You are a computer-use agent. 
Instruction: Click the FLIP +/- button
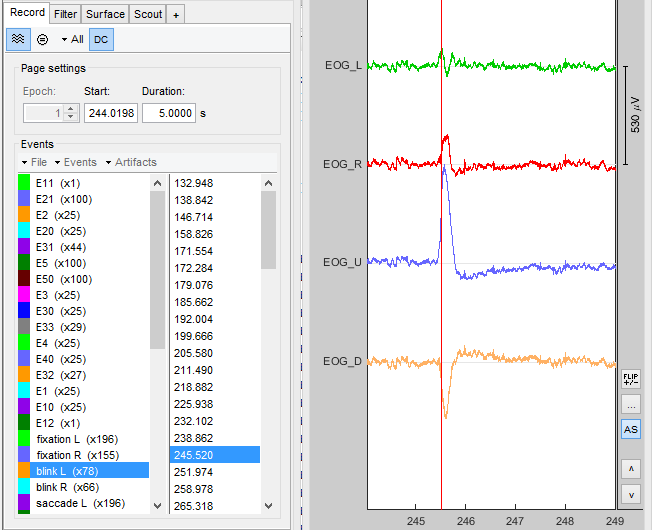[630, 379]
